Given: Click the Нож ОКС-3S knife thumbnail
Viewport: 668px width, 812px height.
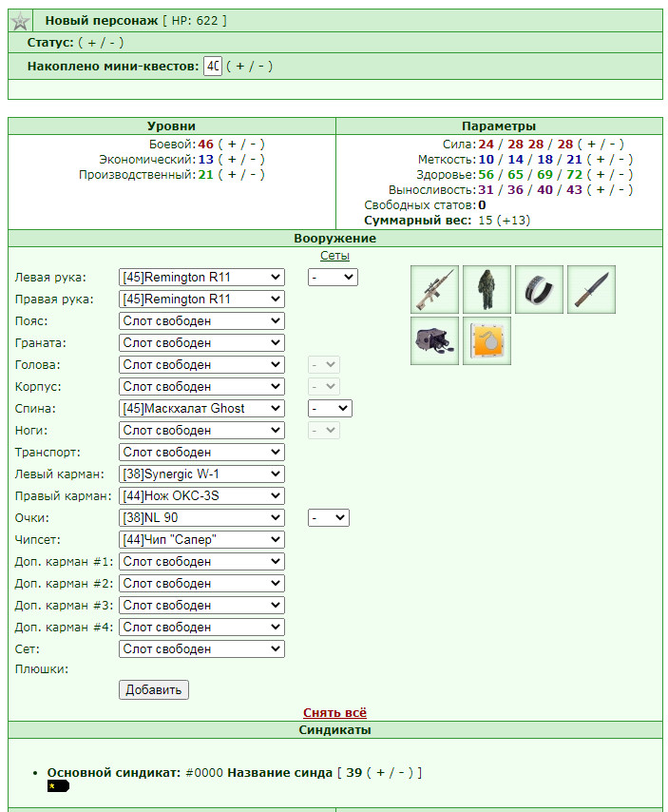Looking at the screenshot, I should pos(591,289).
